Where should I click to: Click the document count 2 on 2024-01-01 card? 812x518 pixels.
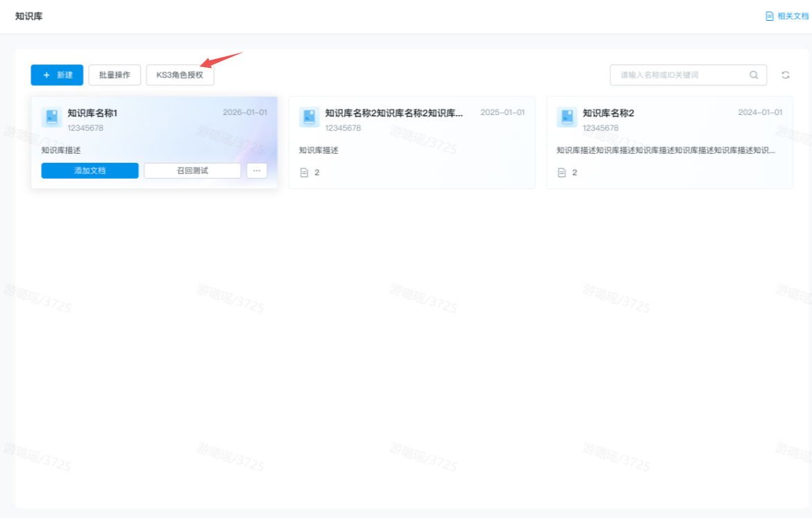click(574, 173)
